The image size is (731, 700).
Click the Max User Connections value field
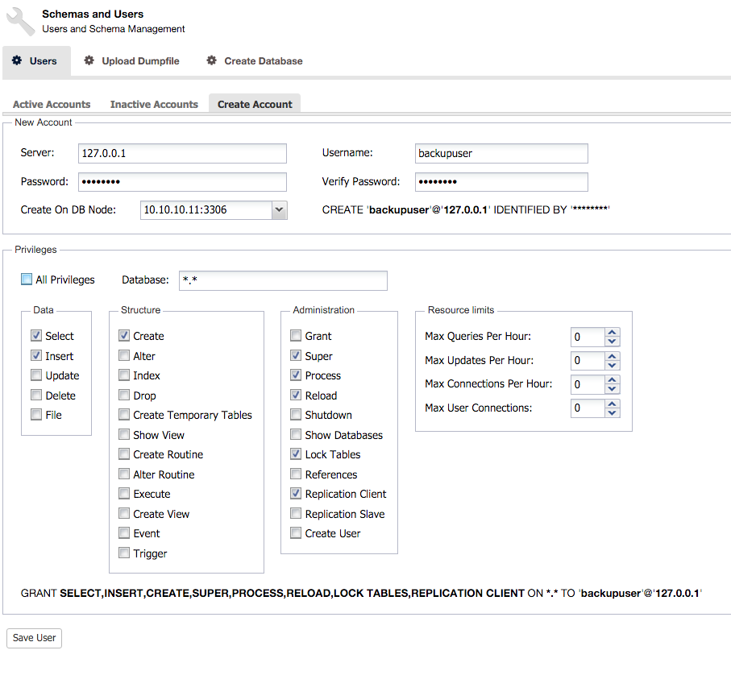(588, 408)
